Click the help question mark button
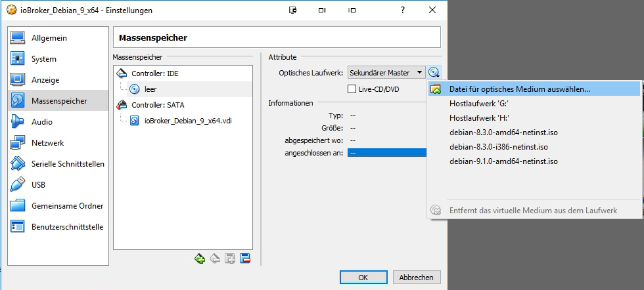Viewport: 644px width, 290px height. (x=403, y=10)
